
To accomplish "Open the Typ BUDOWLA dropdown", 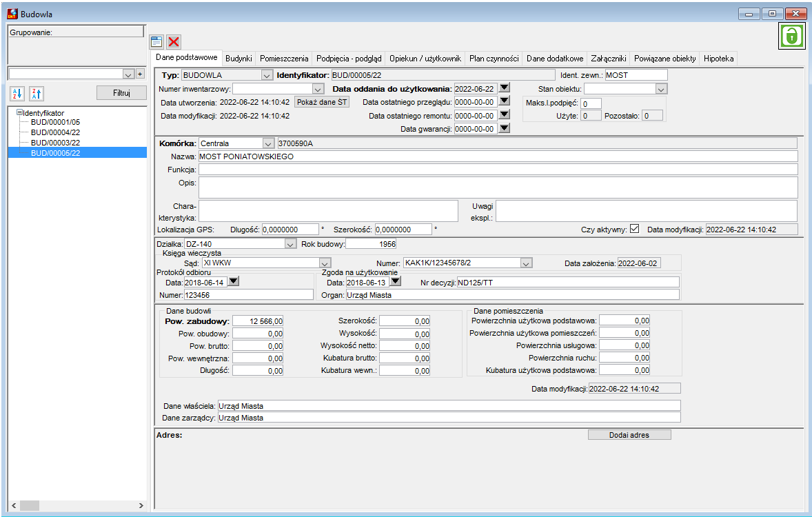I will [267, 76].
